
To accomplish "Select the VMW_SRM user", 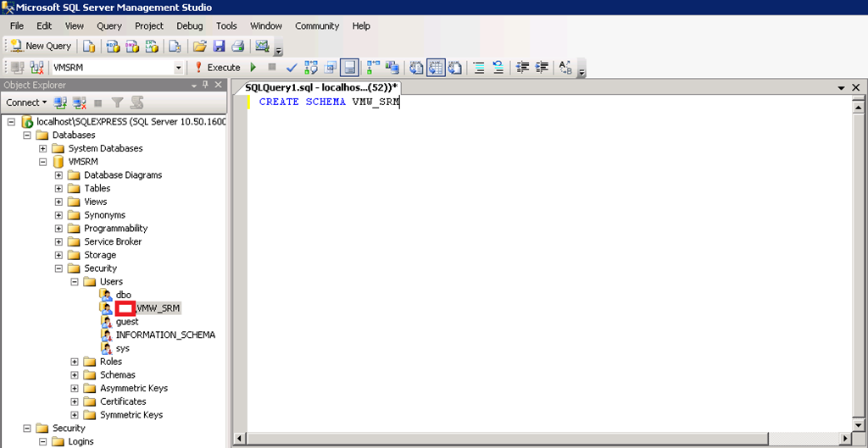I will pyautogui.click(x=147, y=308).
